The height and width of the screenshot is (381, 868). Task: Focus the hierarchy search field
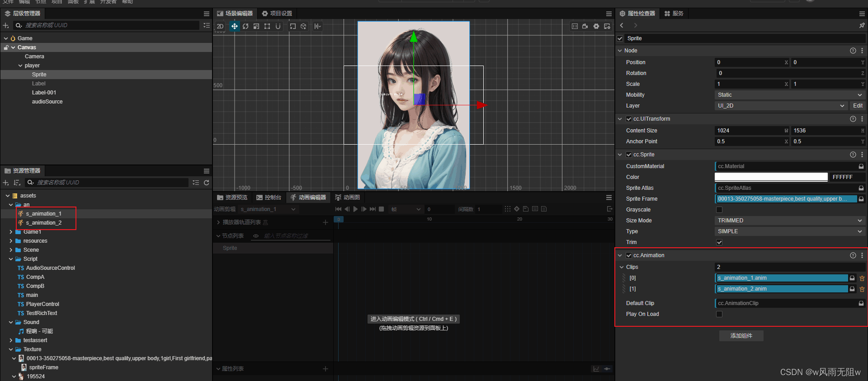(x=106, y=25)
